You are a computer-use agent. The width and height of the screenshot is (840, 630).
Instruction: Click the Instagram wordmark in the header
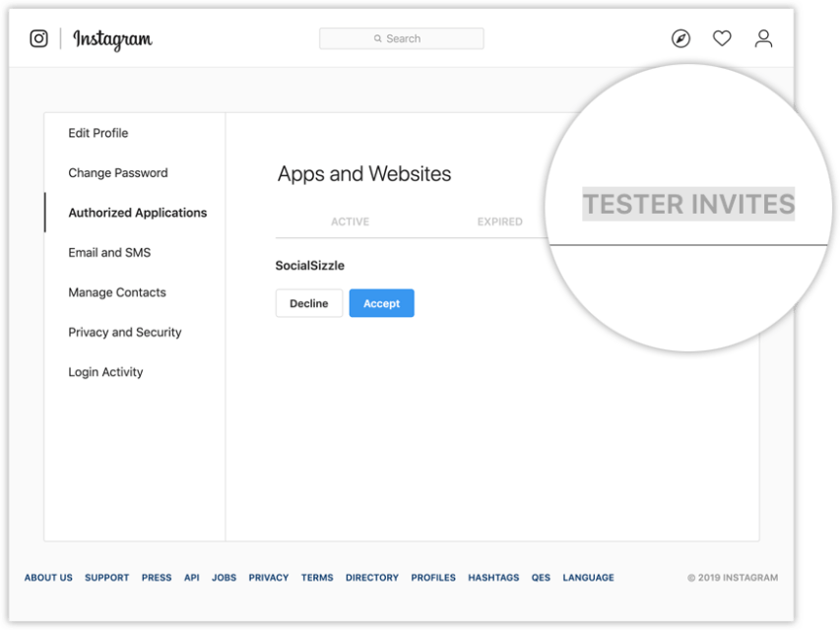113,39
